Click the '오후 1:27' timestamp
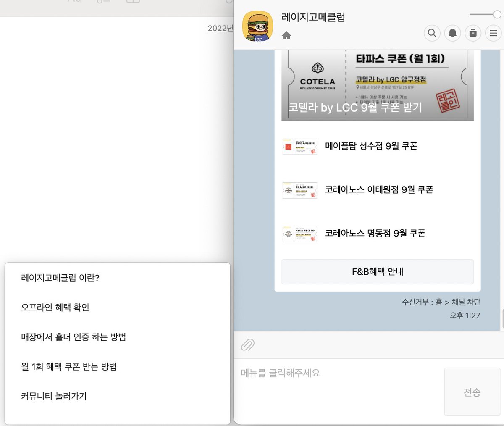The image size is (504, 426). tap(465, 316)
